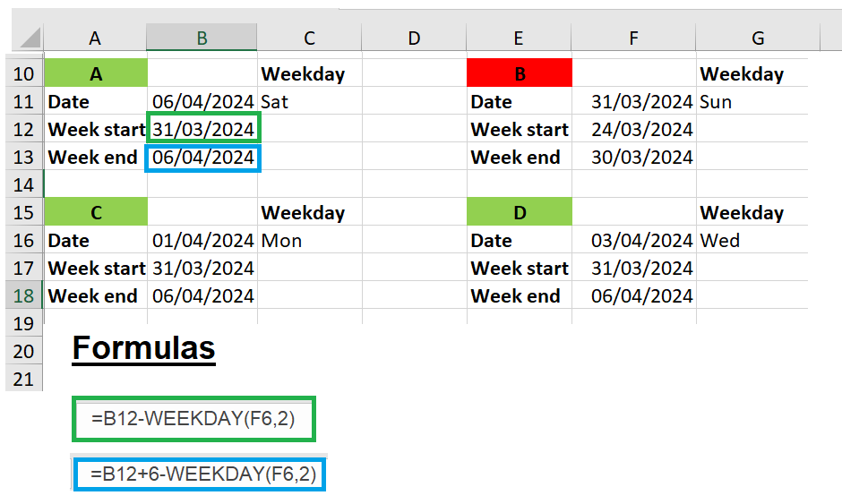This screenshot has width=842, height=504.
Task: Click the green D header cell
Action: click(x=519, y=213)
